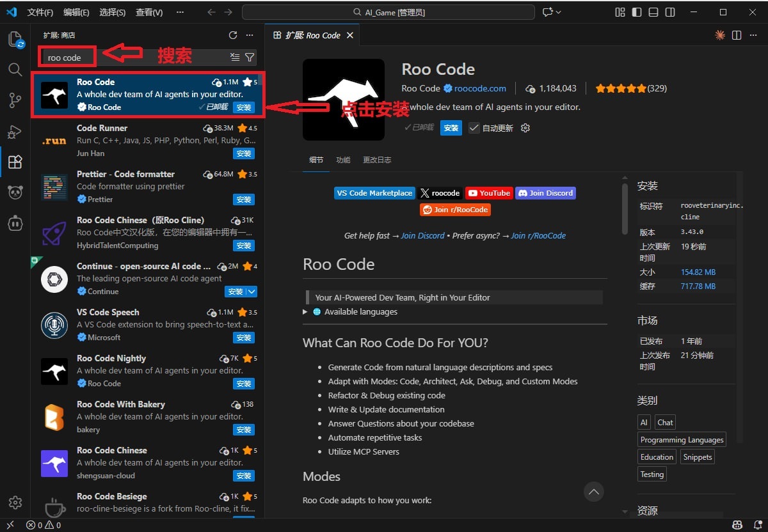This screenshot has width=768, height=532.
Task: Expand Available languages section
Action: click(305, 312)
